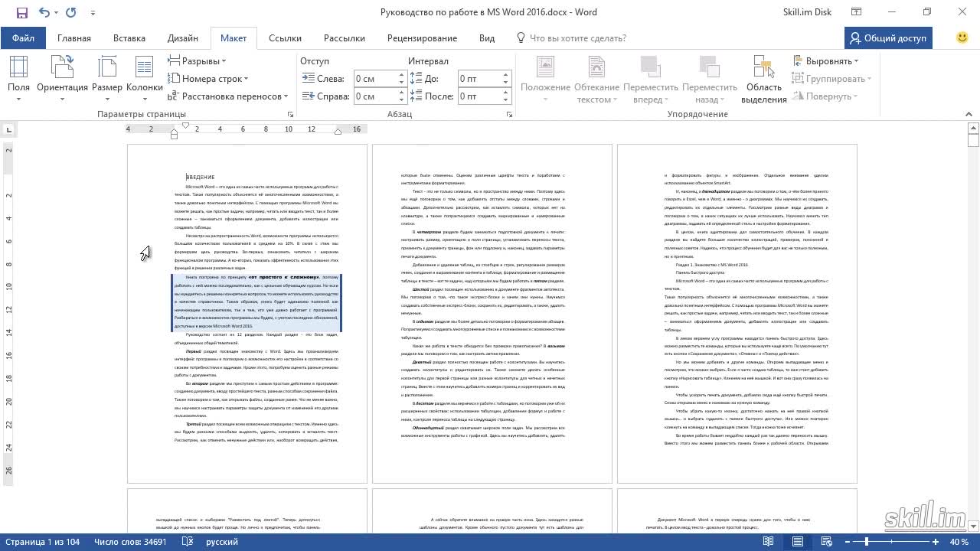This screenshot has height=551, width=980.
Task: Click the tab selector at ruler corner
Action: (8, 129)
